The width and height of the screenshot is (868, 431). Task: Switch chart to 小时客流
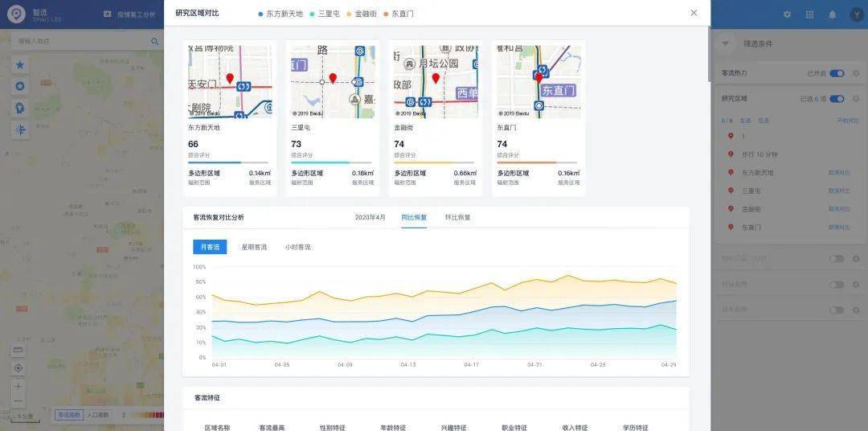298,247
